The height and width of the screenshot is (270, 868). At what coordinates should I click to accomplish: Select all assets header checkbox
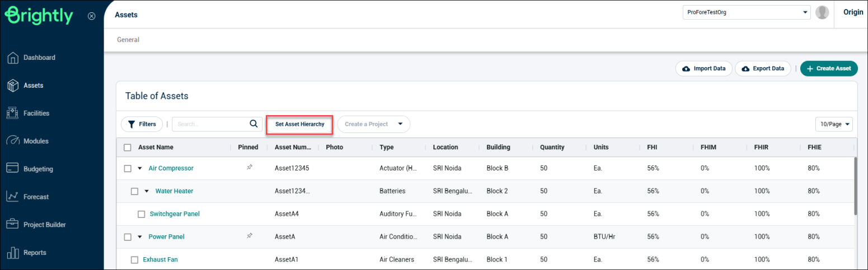pyautogui.click(x=128, y=148)
